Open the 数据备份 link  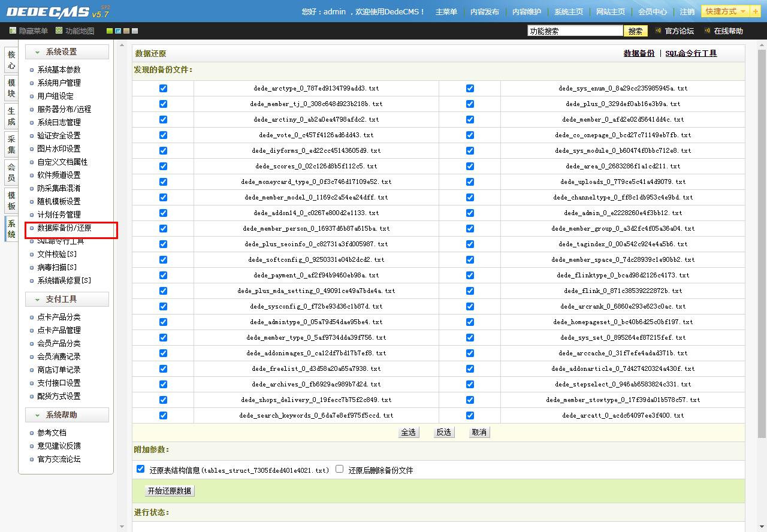(x=639, y=53)
